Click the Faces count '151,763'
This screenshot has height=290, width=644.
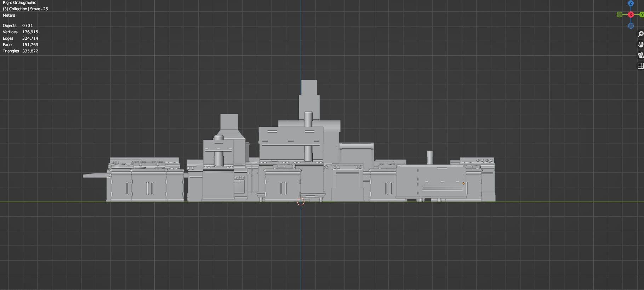click(30, 45)
